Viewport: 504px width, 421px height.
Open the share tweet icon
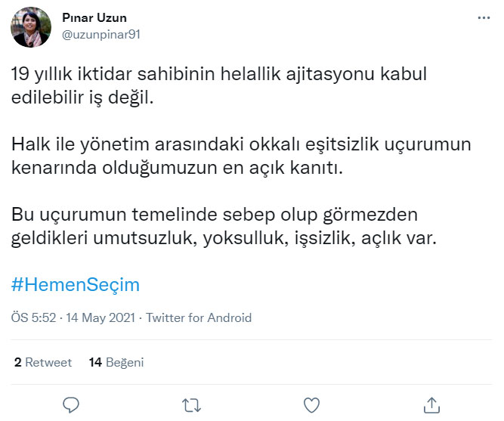click(431, 404)
